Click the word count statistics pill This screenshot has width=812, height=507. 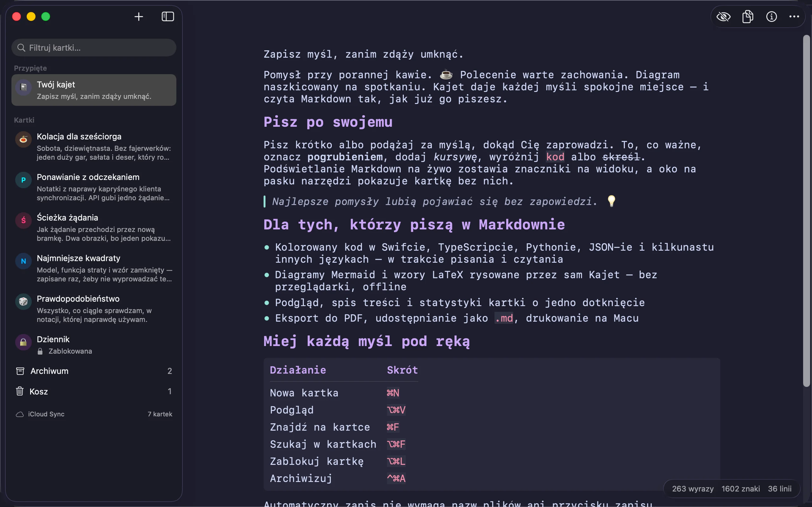point(731,489)
